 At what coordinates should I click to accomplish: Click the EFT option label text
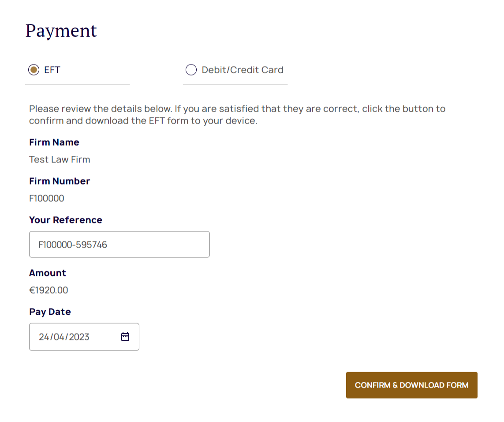click(52, 70)
